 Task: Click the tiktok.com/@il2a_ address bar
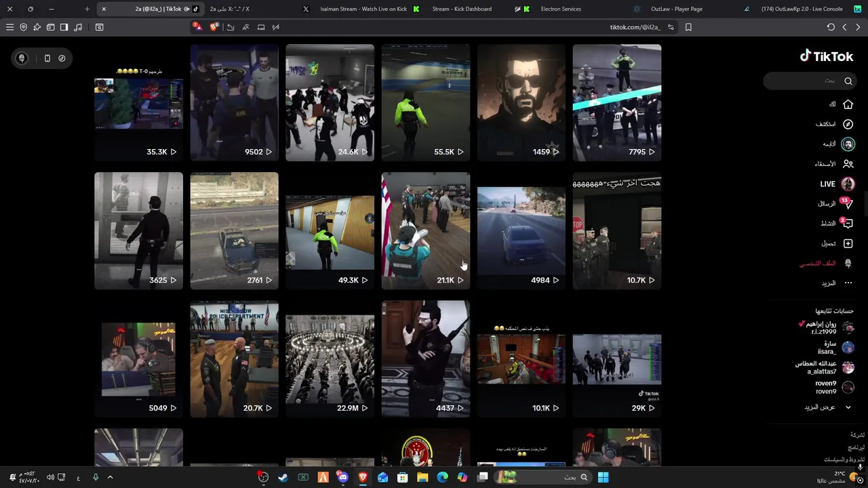pyautogui.click(x=635, y=27)
